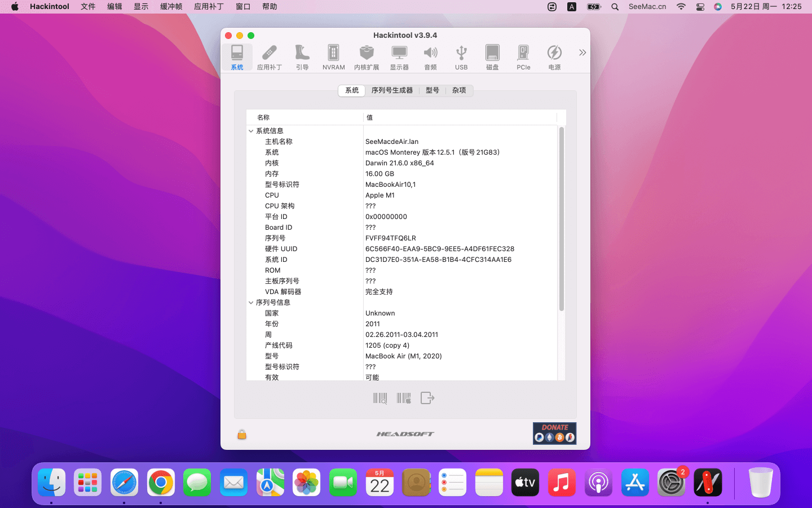Select the 完全支持 value

coord(379,292)
